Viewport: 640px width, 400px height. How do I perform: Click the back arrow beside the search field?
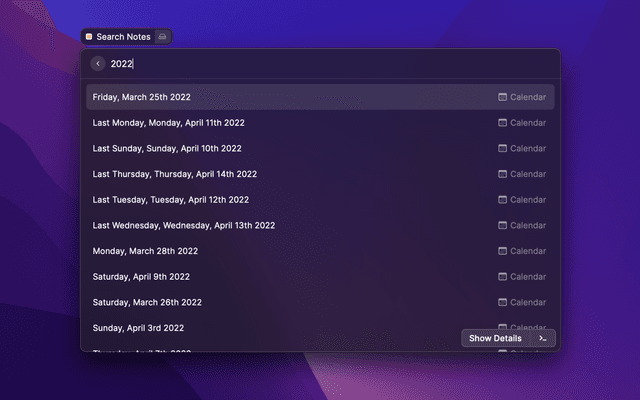click(x=98, y=64)
